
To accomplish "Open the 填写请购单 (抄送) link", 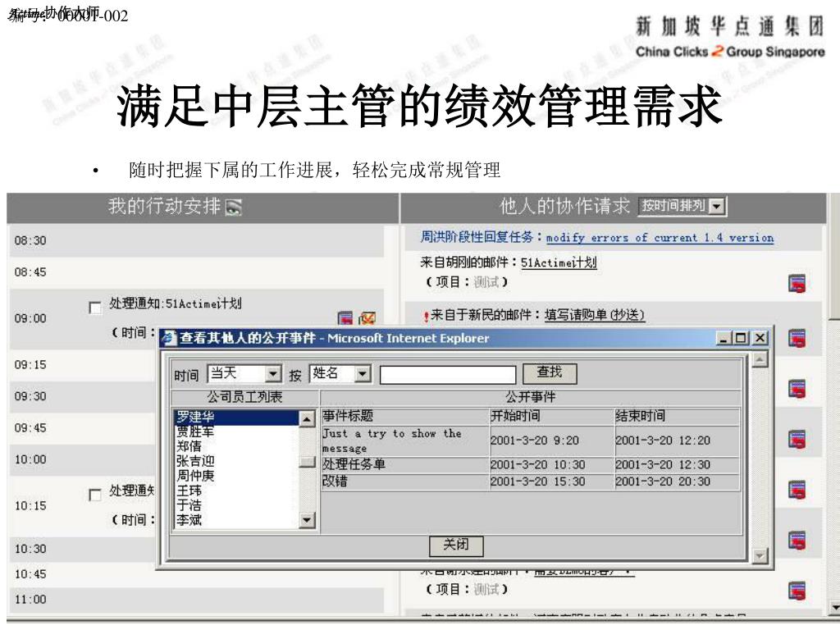I will [x=594, y=314].
